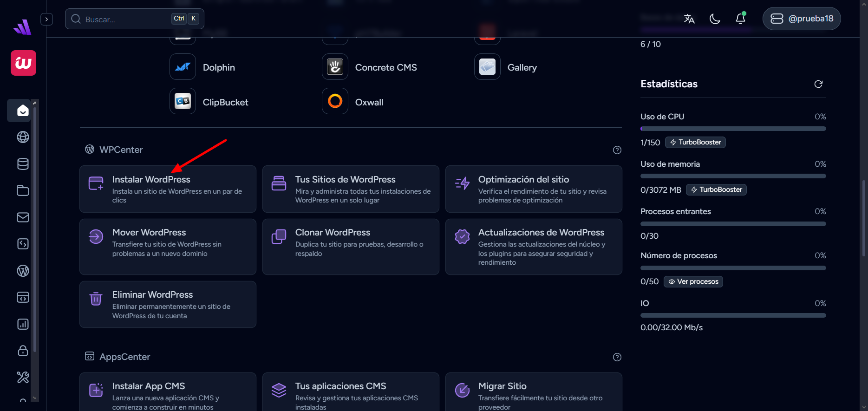Viewport: 868px width, 411px height.
Task: Open the code window icon in sidebar
Action: point(23,297)
